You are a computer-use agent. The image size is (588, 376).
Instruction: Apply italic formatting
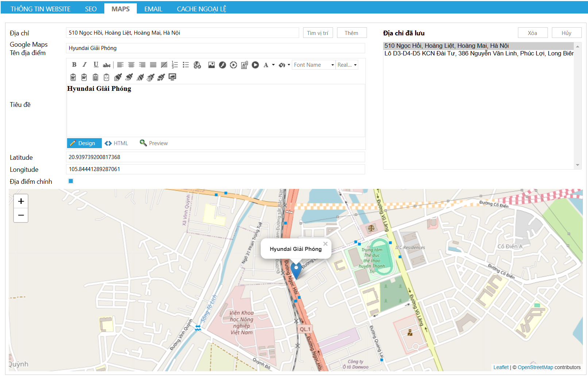(x=85, y=65)
